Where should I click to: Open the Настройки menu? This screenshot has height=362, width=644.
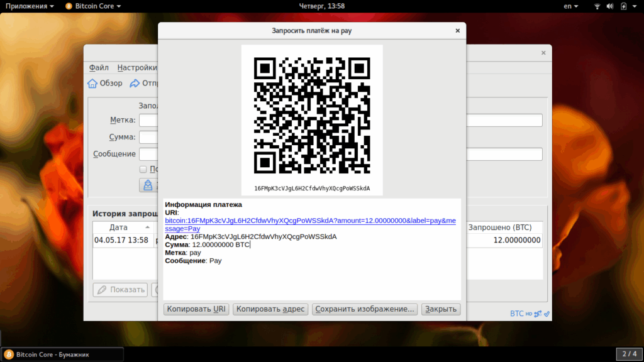[x=136, y=68]
